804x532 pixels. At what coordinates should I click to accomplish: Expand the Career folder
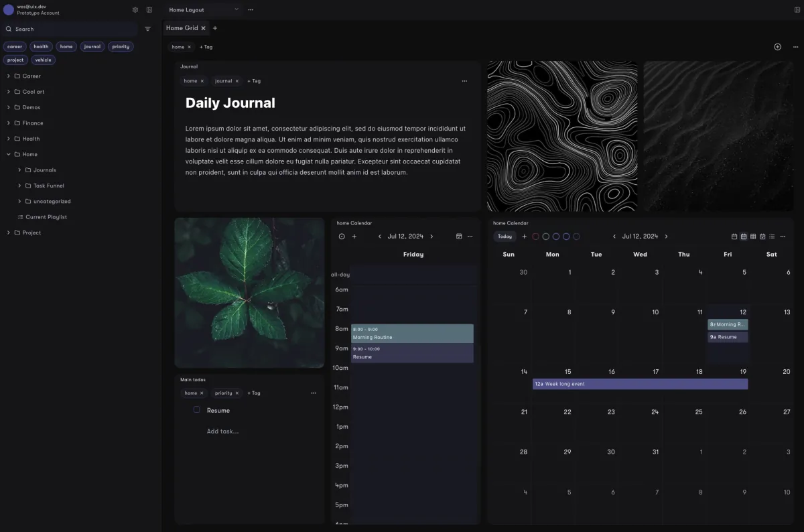[9, 76]
